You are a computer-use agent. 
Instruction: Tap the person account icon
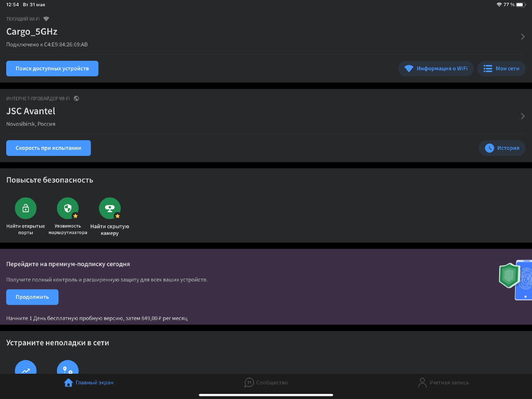tap(422, 383)
